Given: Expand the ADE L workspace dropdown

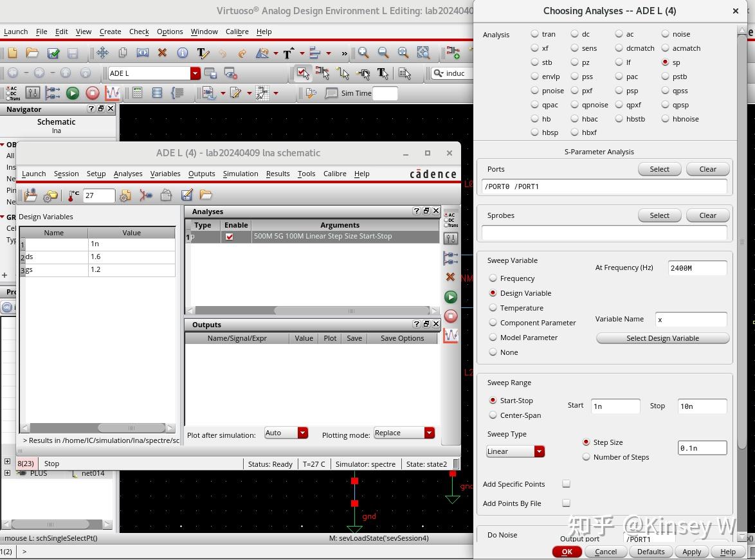Looking at the screenshot, I should pos(195,73).
